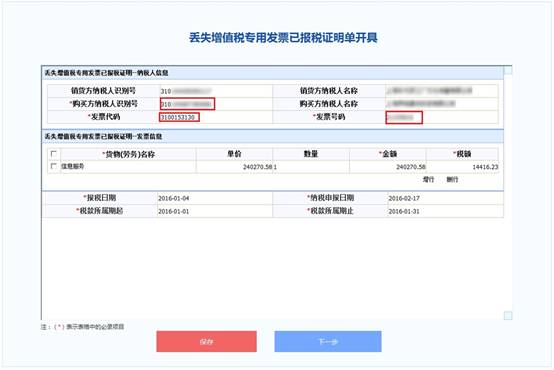The image size is (554, 370).
Task: Click the 删行 link to delete a row
Action: point(452,180)
